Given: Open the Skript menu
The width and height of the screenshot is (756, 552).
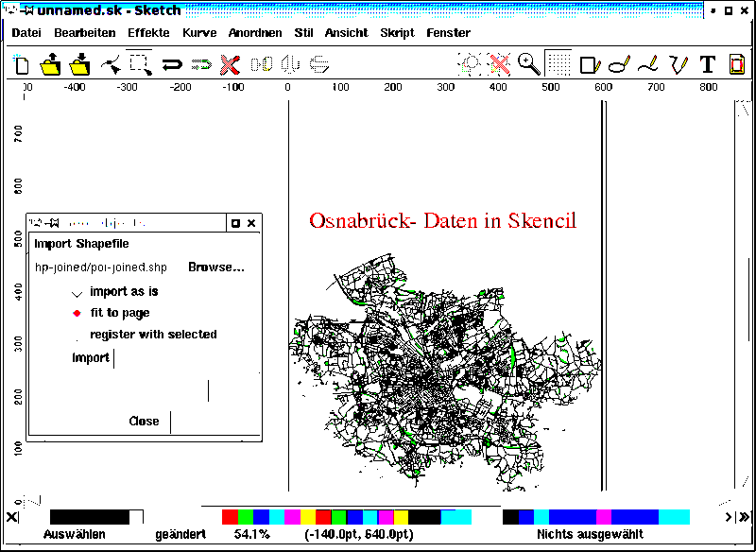Looking at the screenshot, I should coord(397,32).
